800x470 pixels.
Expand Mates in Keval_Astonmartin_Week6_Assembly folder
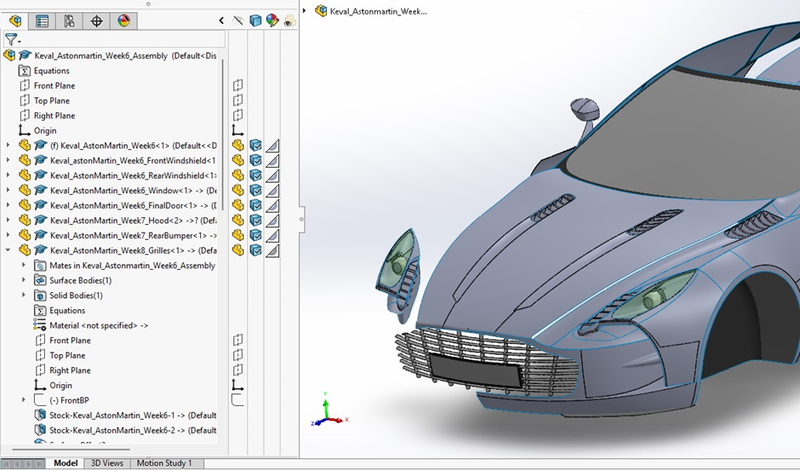tap(23, 265)
